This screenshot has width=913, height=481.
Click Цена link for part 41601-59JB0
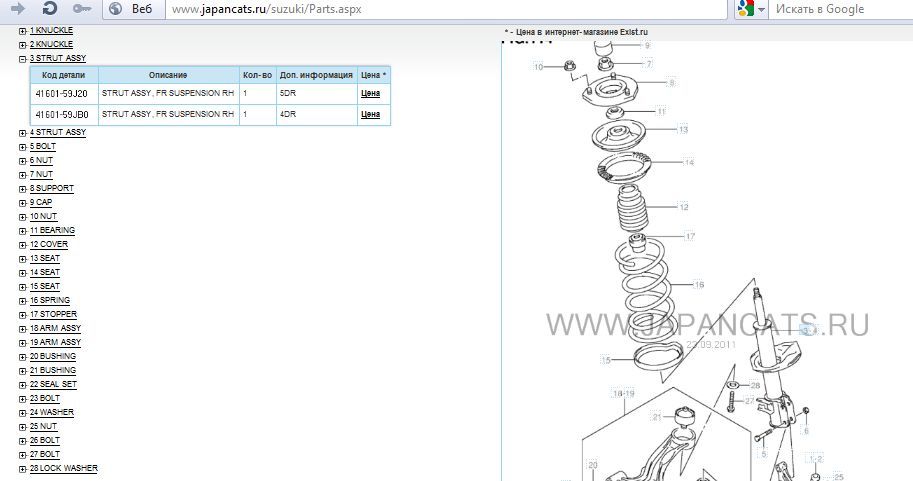(370, 115)
